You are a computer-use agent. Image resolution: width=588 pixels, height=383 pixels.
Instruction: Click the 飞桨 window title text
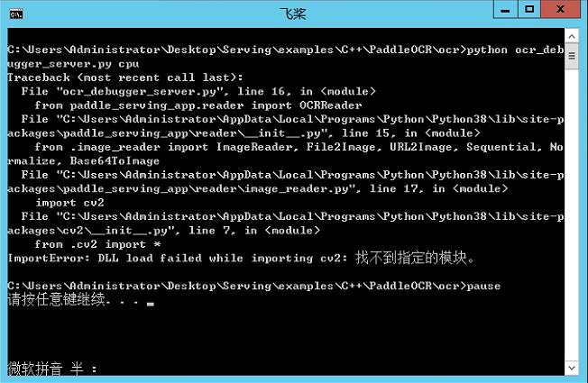click(293, 14)
